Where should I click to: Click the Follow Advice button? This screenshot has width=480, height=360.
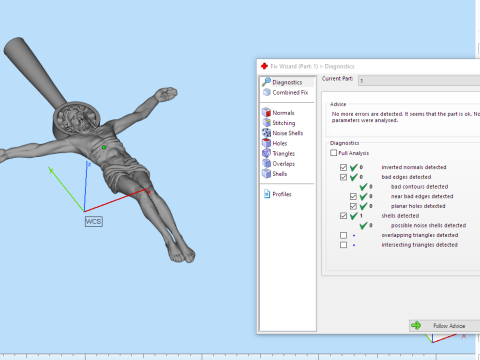(x=444, y=326)
